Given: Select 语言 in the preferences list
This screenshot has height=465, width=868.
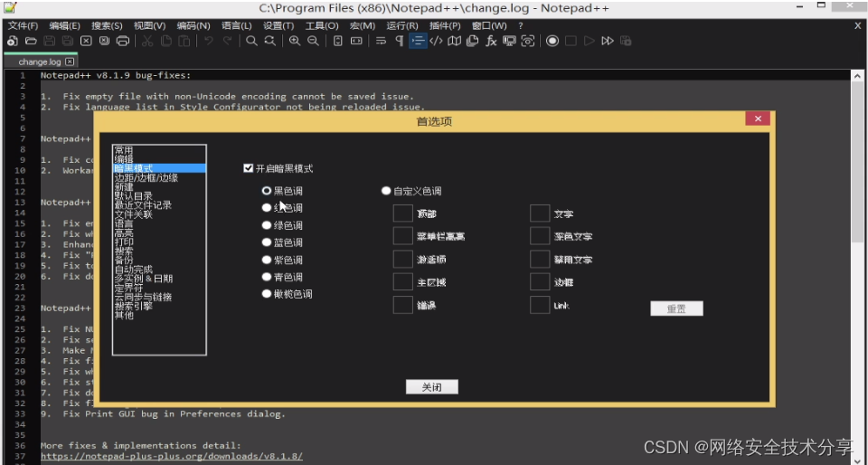Looking at the screenshot, I should coord(159,223).
